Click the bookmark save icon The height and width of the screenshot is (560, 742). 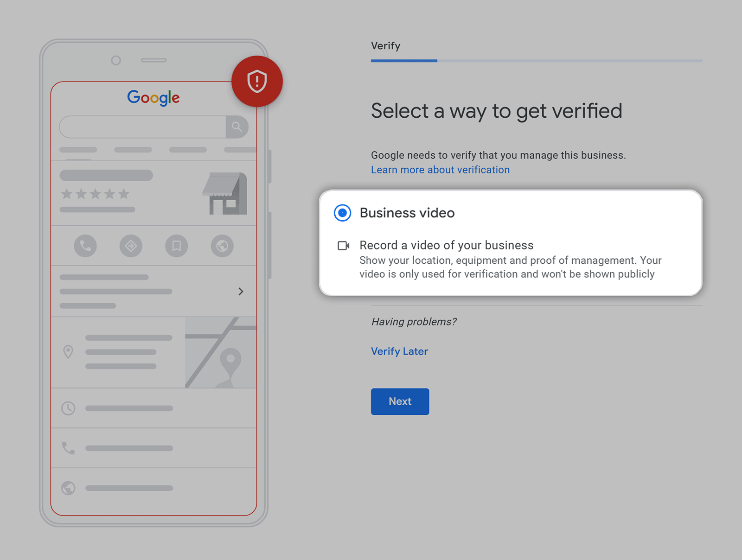pyautogui.click(x=176, y=246)
